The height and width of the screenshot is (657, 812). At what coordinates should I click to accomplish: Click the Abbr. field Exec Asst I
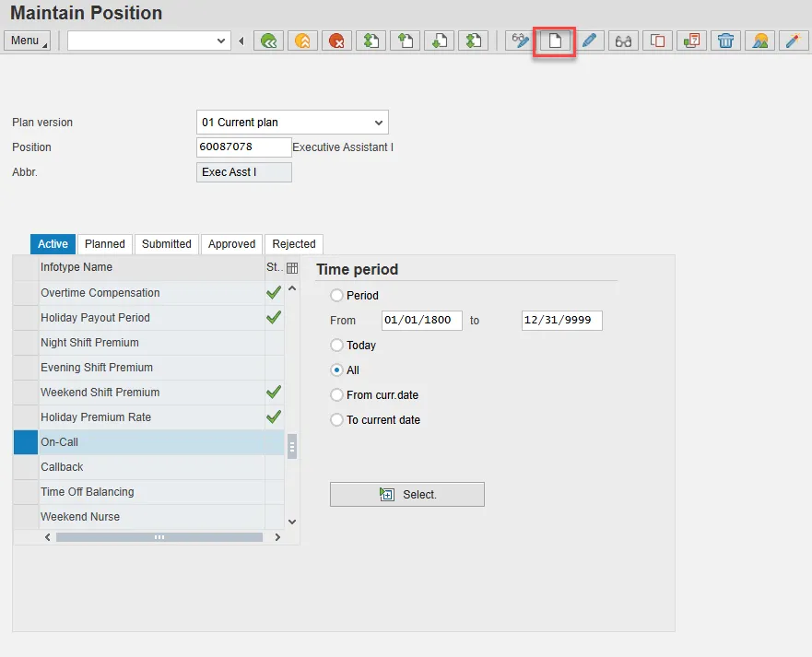pos(244,172)
